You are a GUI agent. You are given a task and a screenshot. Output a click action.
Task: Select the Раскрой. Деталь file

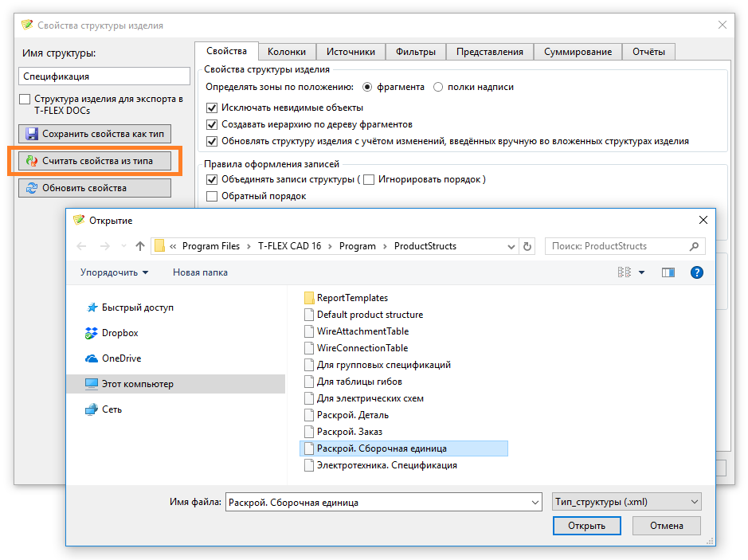click(x=352, y=415)
